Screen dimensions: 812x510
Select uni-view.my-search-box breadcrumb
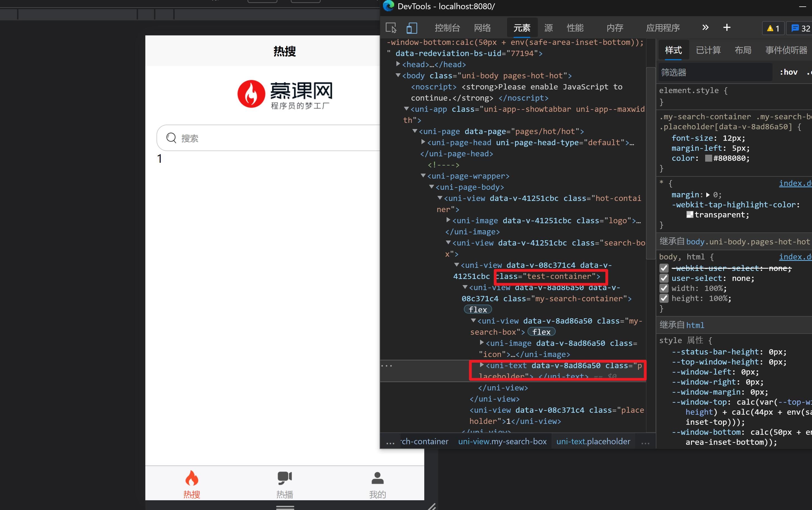502,441
